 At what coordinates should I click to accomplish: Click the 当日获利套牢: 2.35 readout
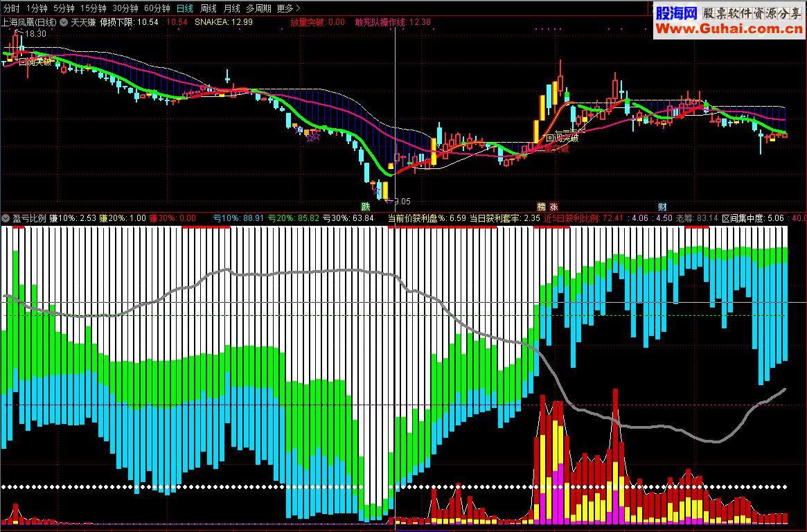click(x=505, y=218)
